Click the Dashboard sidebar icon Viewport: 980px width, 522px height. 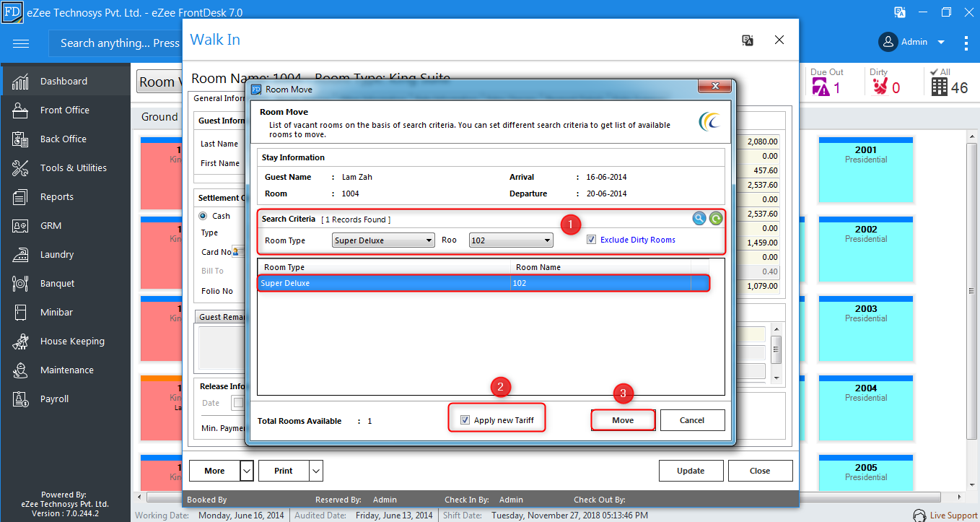tap(20, 82)
